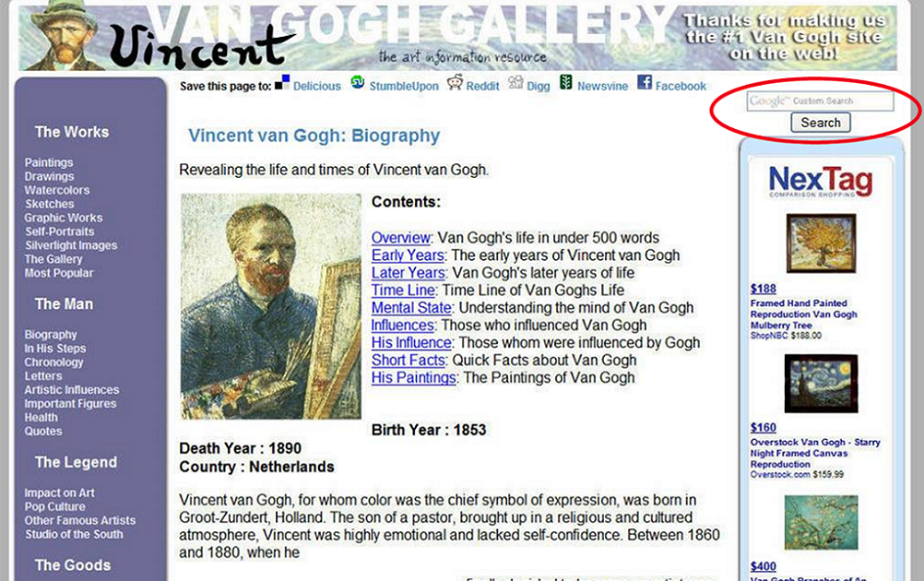Click the Digg share icon

[x=515, y=82]
